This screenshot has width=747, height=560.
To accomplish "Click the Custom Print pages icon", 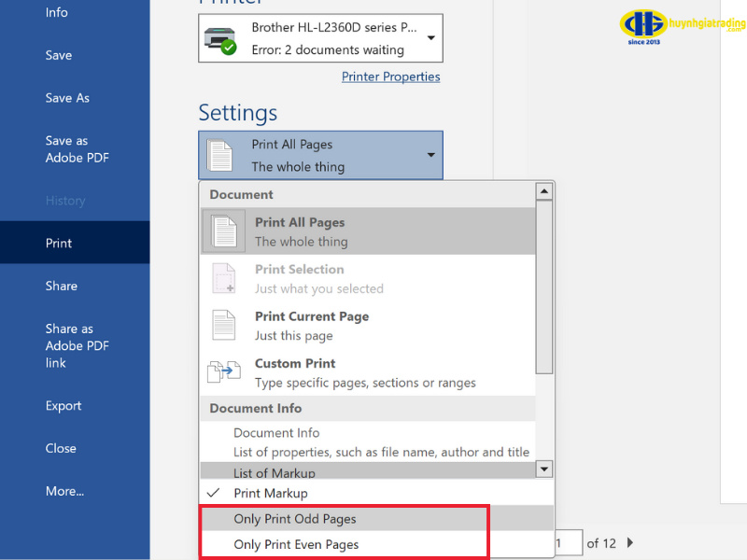I will 223,372.
